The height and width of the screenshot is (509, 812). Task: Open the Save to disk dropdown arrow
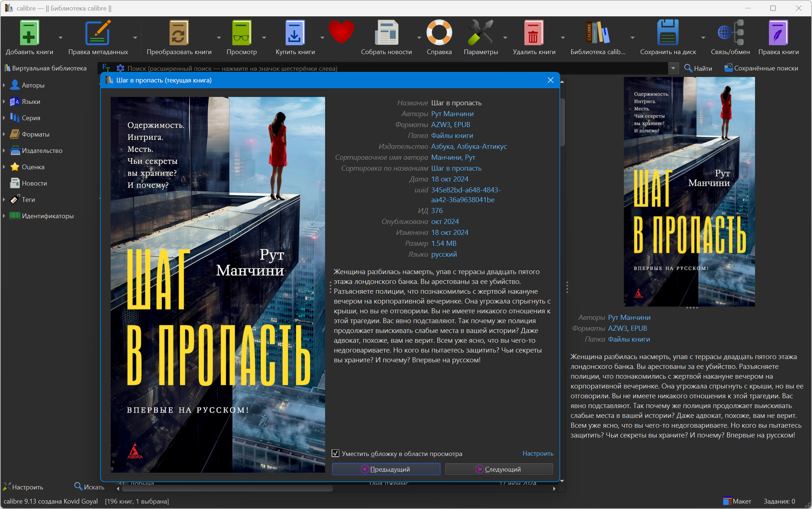pyautogui.click(x=703, y=38)
